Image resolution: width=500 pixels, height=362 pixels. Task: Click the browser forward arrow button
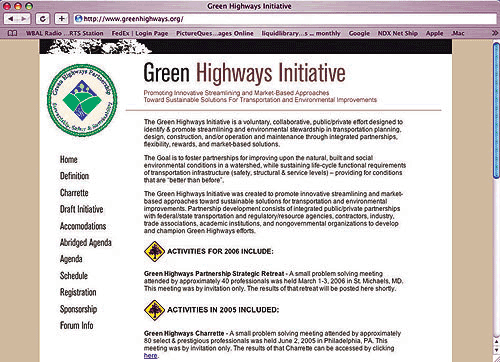click(x=23, y=19)
